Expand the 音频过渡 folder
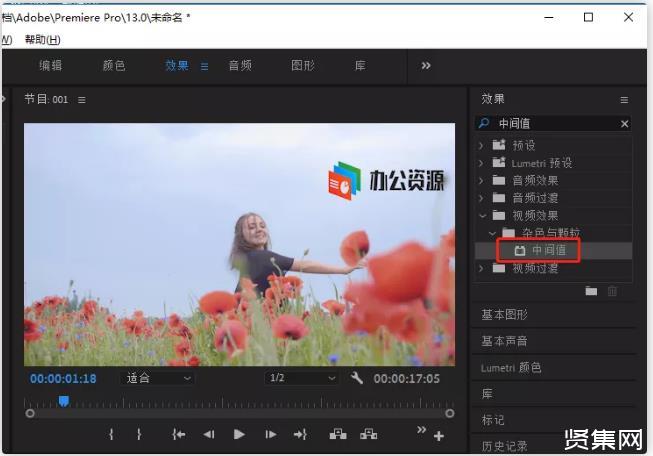This screenshot has height=456, width=653. [x=481, y=198]
